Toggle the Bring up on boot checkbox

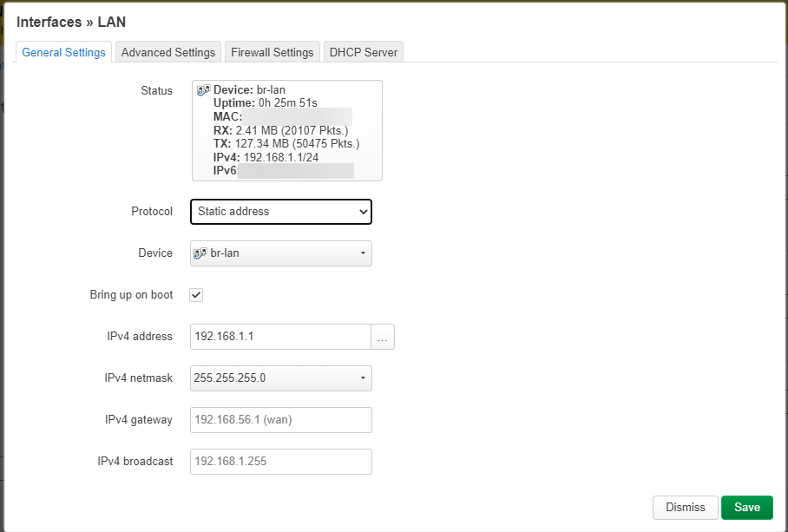pyautogui.click(x=195, y=294)
